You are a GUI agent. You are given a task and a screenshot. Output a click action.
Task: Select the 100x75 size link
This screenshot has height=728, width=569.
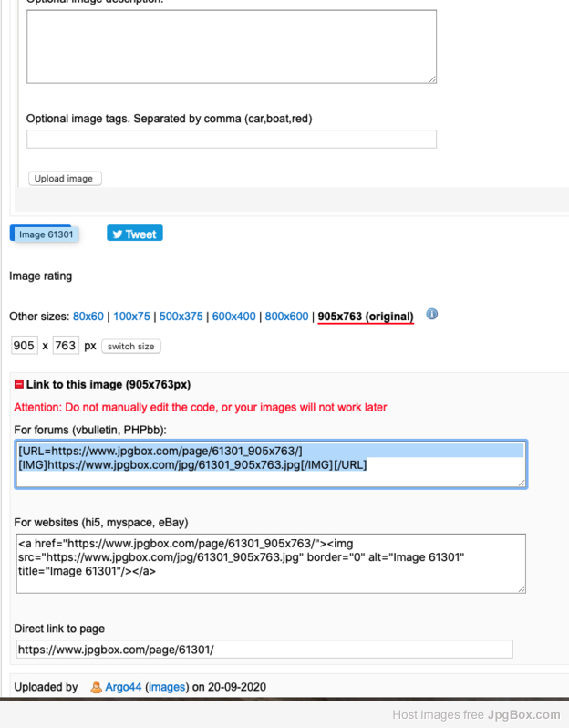tap(132, 317)
